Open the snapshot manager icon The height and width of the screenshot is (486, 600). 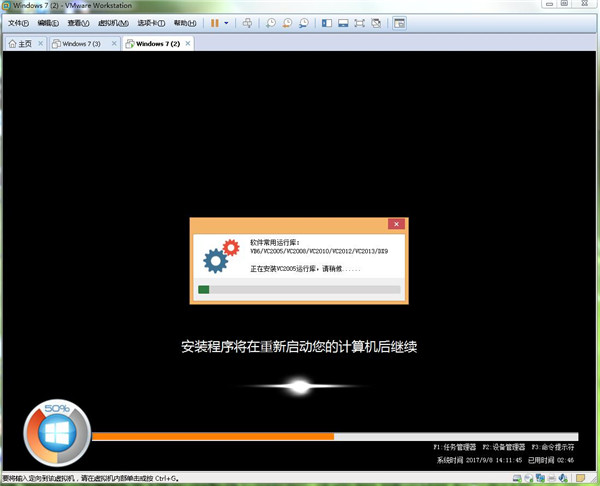click(304, 23)
